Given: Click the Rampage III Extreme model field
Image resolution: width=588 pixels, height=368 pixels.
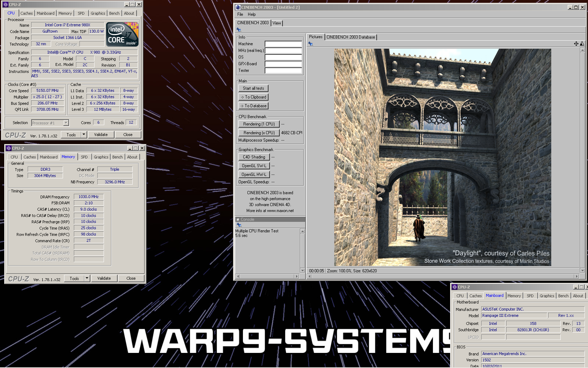Looking at the screenshot, I should click(x=514, y=315).
